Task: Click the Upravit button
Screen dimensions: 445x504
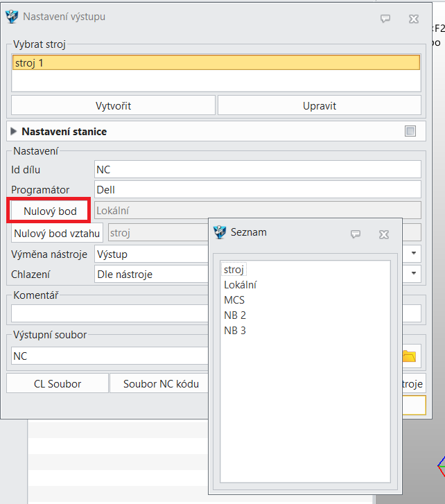Action: click(x=320, y=105)
